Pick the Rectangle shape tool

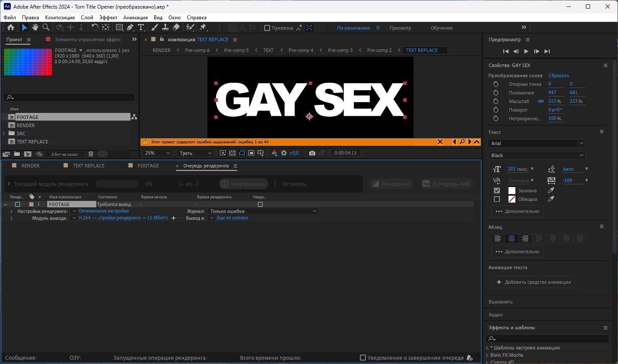coord(119,27)
